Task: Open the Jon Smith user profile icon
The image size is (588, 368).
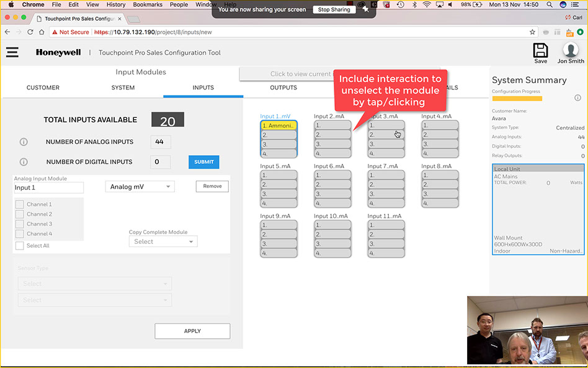Action: (571, 50)
